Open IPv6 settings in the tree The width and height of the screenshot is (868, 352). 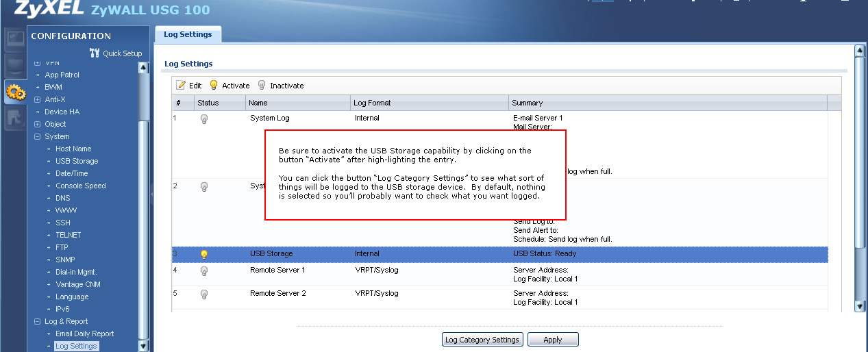(62, 309)
